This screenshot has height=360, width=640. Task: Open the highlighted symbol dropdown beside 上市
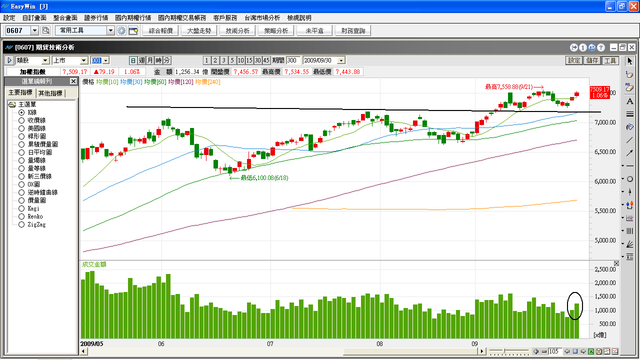point(106,60)
